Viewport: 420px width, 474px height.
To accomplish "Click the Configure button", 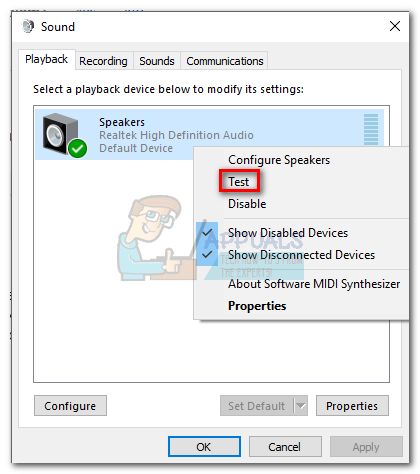I will point(70,406).
